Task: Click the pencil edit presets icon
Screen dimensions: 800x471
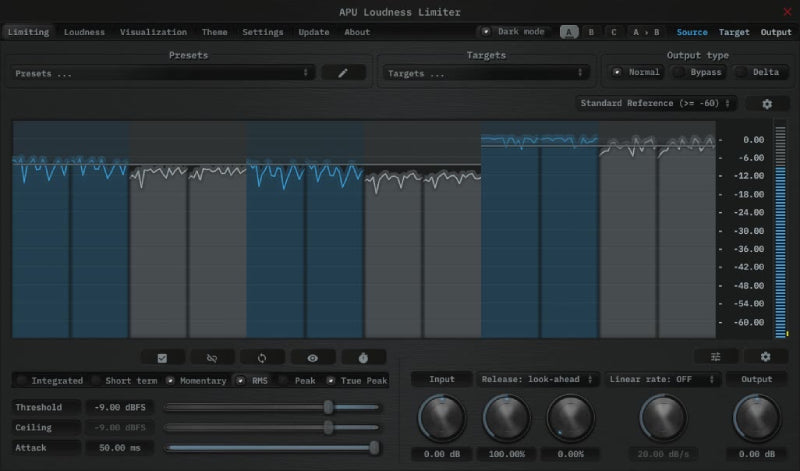Action: [343, 73]
